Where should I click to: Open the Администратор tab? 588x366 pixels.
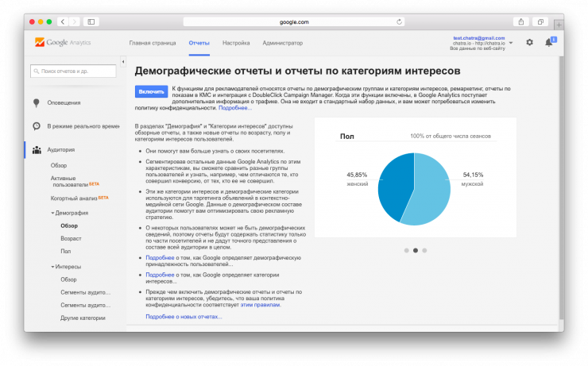pos(283,43)
